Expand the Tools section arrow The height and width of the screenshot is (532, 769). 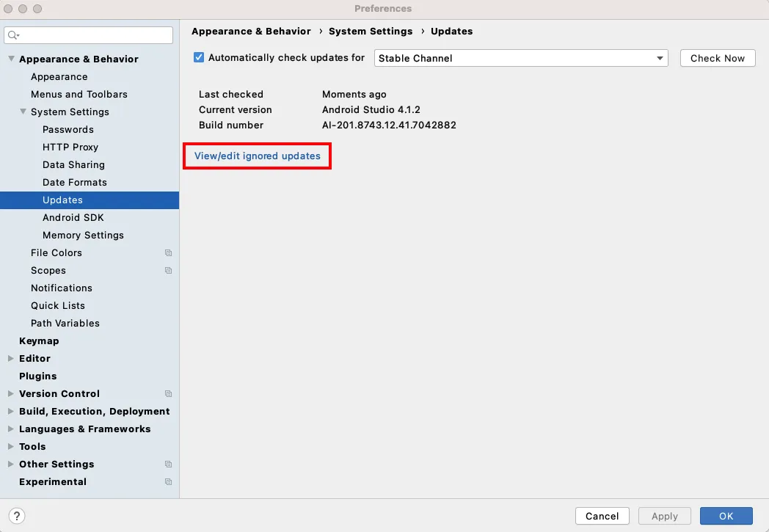(x=11, y=447)
